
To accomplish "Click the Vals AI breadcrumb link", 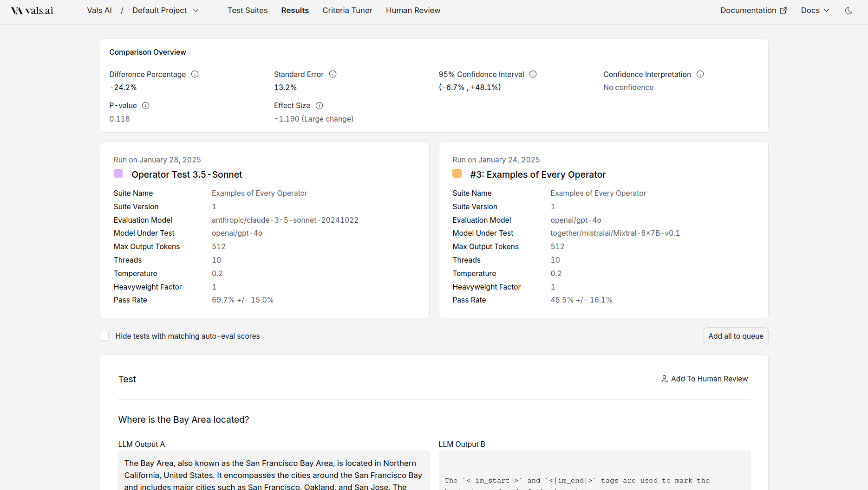I will [x=99, y=10].
